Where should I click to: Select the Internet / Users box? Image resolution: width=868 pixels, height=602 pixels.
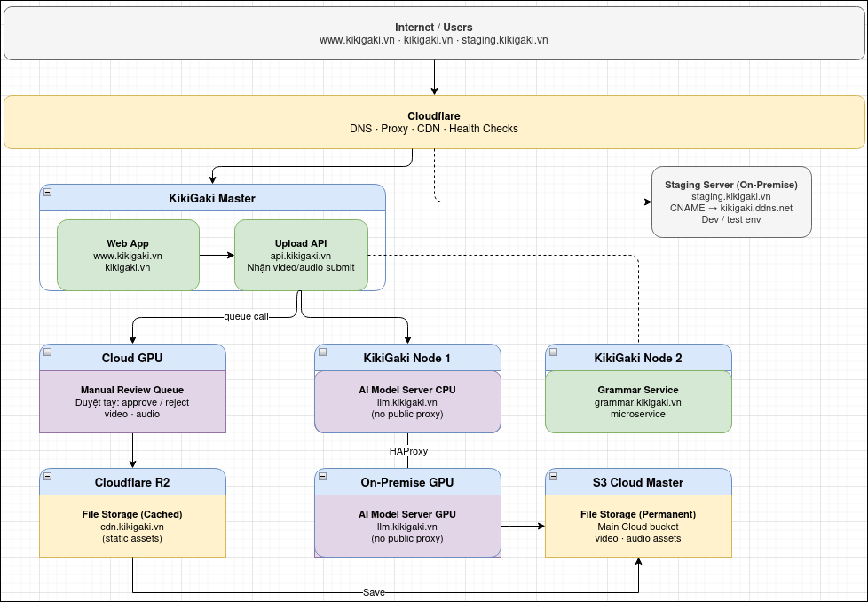(x=434, y=33)
